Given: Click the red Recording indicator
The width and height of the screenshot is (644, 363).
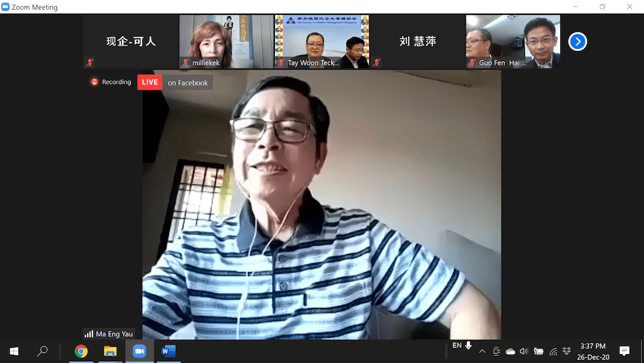Looking at the screenshot, I should click(x=111, y=83).
